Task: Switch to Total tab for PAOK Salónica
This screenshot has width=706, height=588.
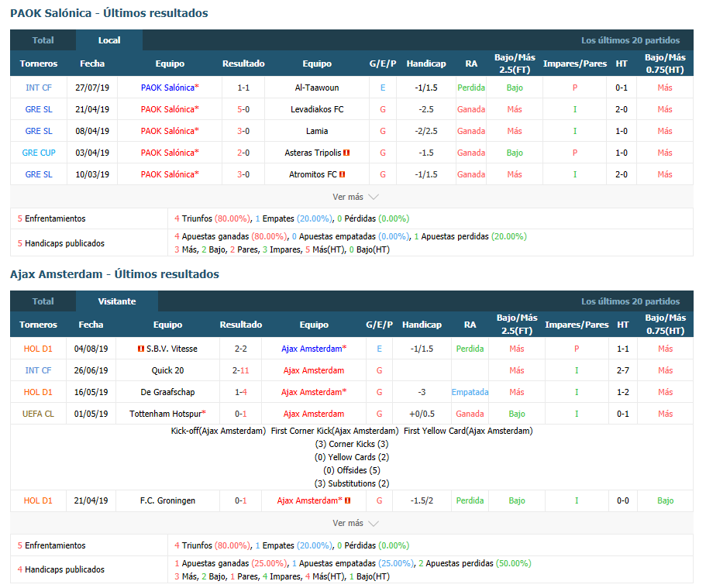Action: point(43,40)
